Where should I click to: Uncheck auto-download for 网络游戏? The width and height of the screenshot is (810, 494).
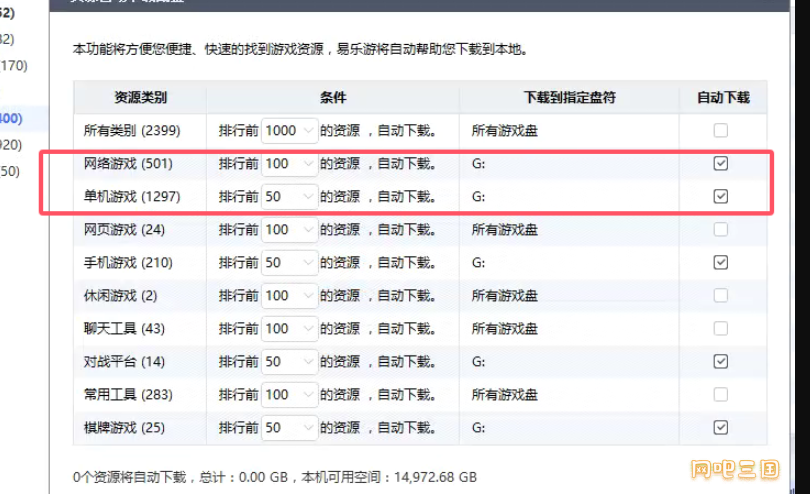(720, 163)
